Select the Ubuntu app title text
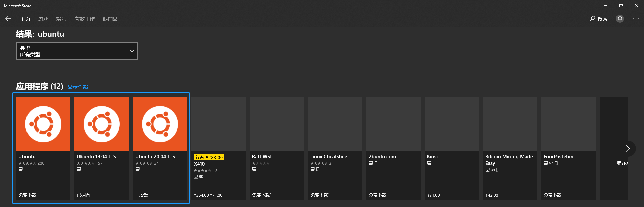Image resolution: width=644 pixels, height=207 pixels. coord(27,157)
